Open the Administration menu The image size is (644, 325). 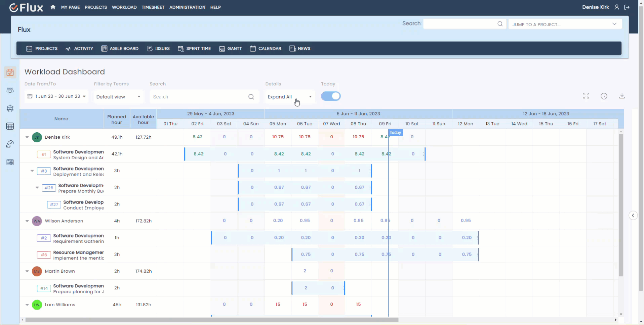pos(187,7)
